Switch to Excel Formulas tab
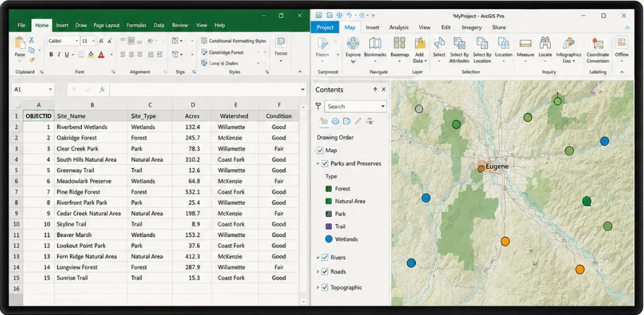The image size is (644, 315). (136, 25)
